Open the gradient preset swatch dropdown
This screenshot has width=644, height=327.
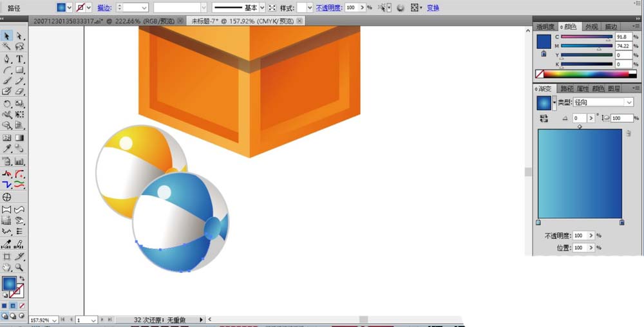tap(554, 103)
